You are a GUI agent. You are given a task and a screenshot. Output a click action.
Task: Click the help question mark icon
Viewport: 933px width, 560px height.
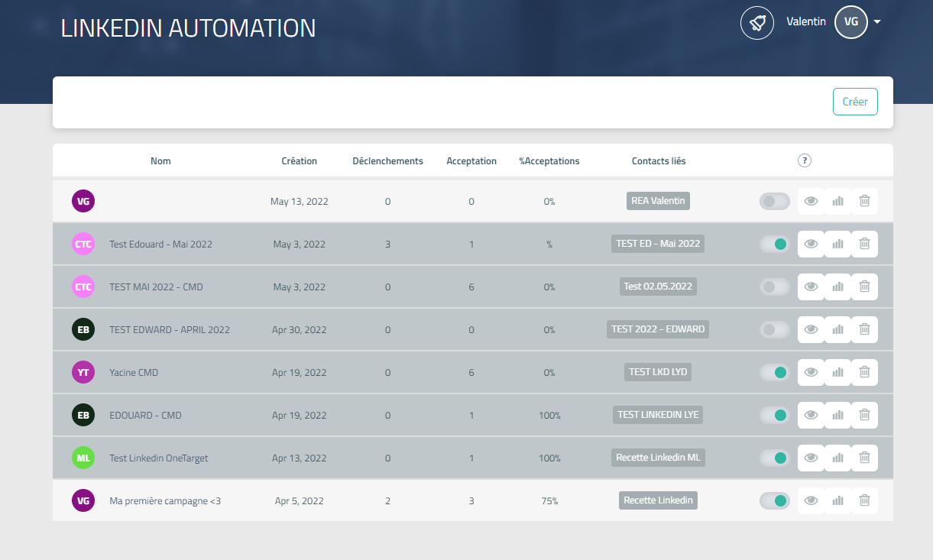coord(804,160)
